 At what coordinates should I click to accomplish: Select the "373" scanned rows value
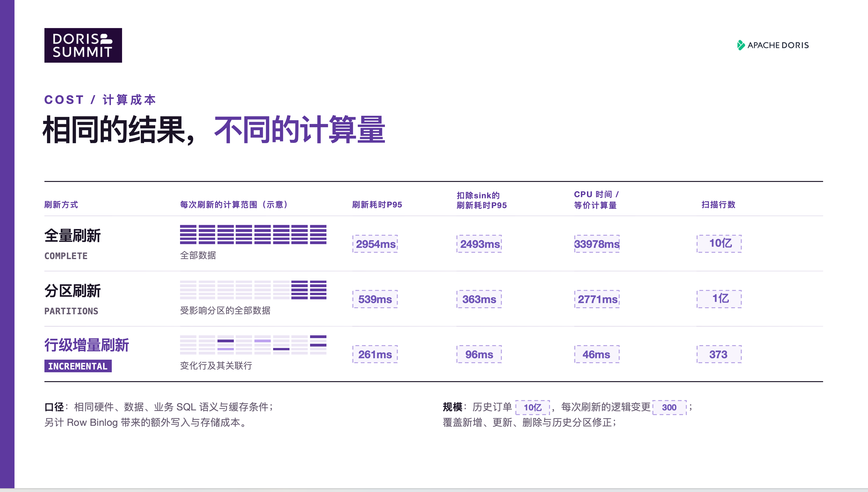pos(719,354)
